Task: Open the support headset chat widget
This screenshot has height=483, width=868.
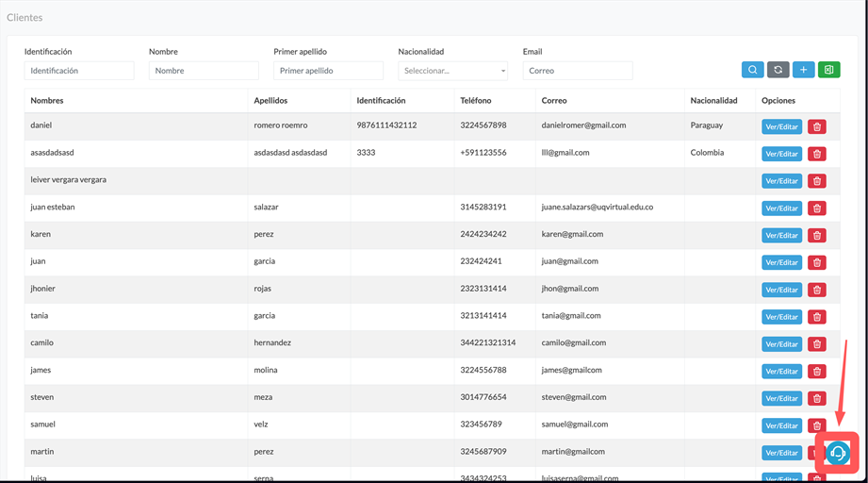Action: tap(838, 453)
